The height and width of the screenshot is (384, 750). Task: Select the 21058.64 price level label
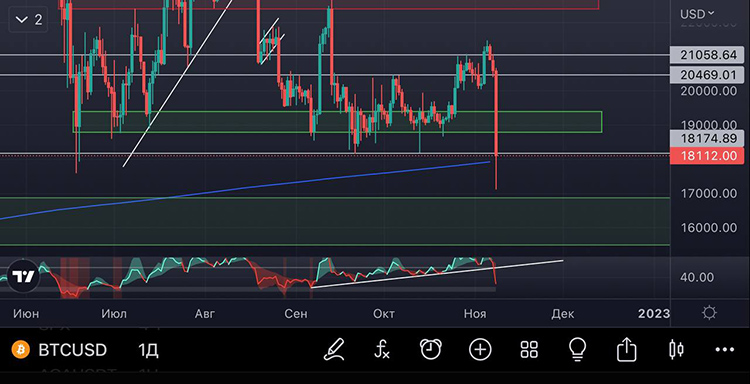(x=707, y=55)
